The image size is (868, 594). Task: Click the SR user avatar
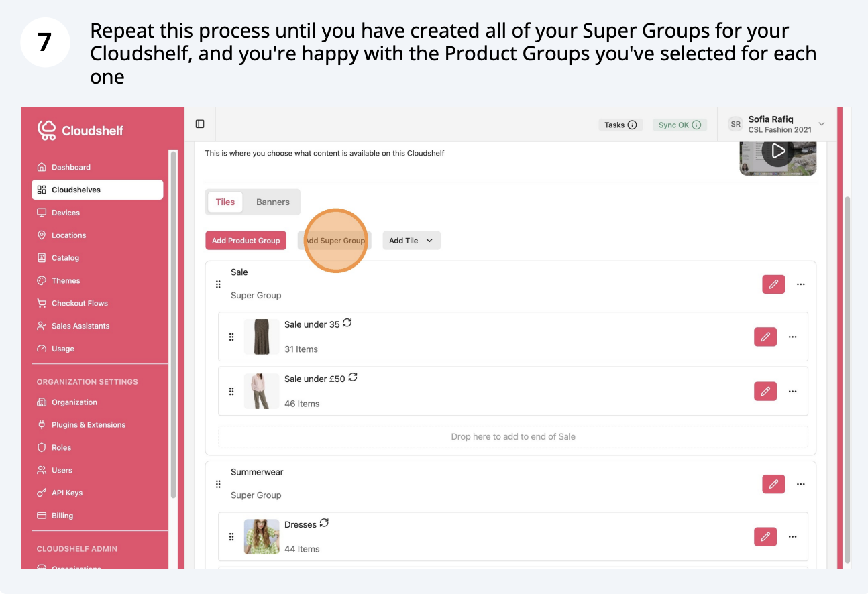coord(736,125)
